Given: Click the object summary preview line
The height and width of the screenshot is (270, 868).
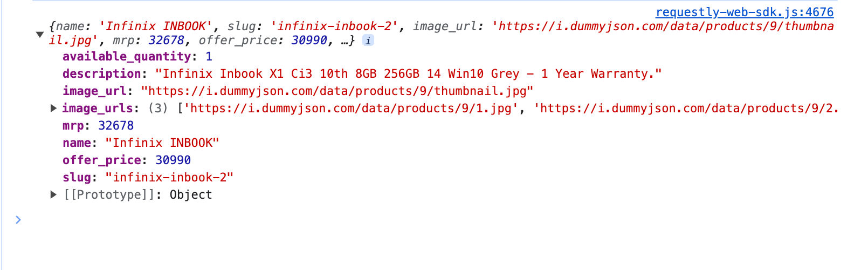Looking at the screenshot, I should 441,33.
